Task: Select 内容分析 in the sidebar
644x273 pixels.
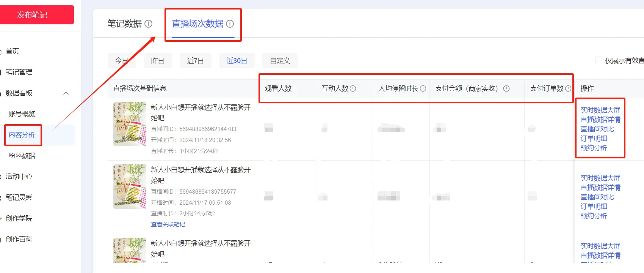Action: [x=22, y=135]
